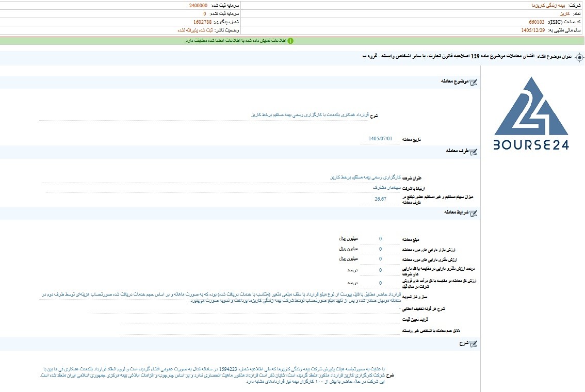Click the tracking number 1602788
This screenshot has height=392, width=585.
click(x=203, y=22)
